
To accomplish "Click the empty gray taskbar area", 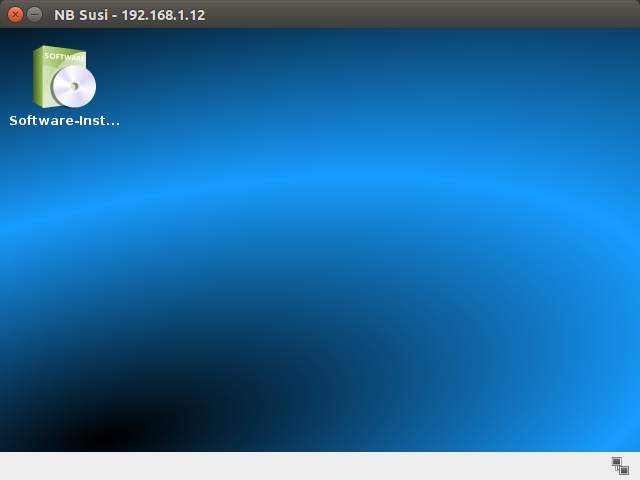I will (x=300, y=466).
